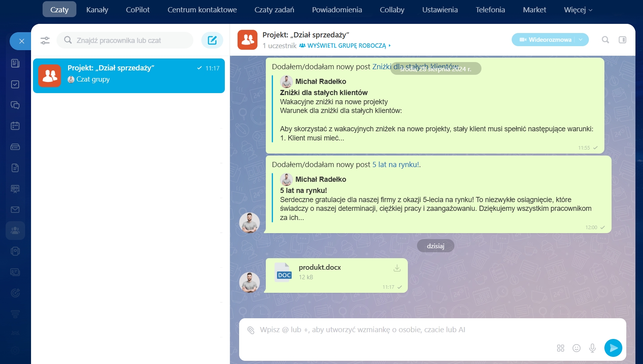The width and height of the screenshot is (643, 364).
Task: Search within the chat using magnifier icon
Action: (605, 40)
